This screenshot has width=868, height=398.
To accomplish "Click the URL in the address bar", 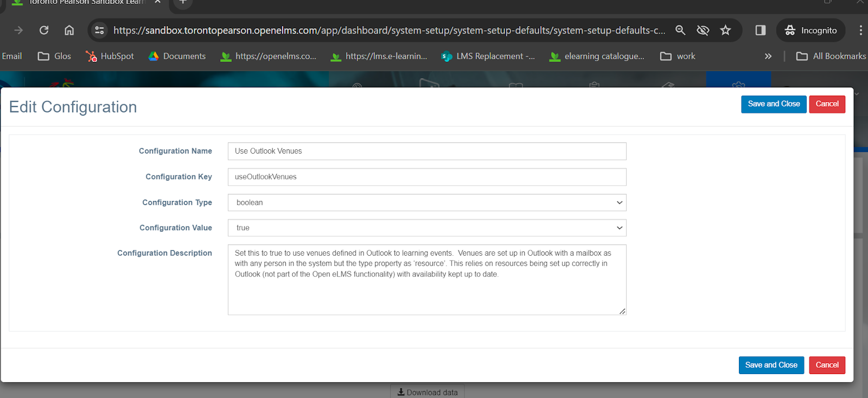I will [389, 30].
